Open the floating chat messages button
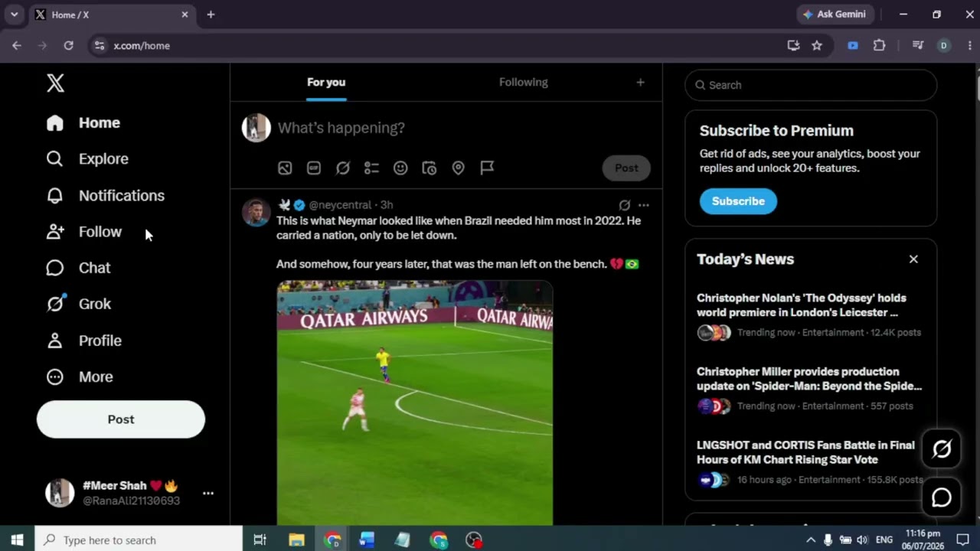The height and width of the screenshot is (551, 980). pos(942,497)
